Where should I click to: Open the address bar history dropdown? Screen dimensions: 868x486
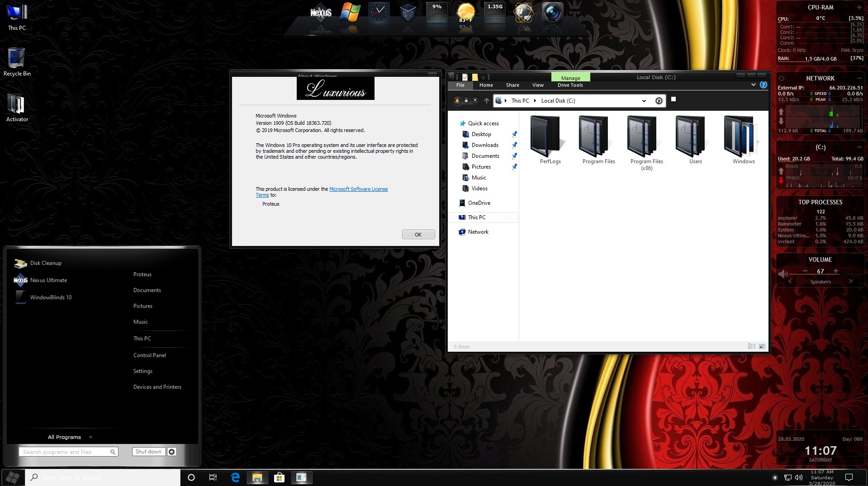coord(644,101)
